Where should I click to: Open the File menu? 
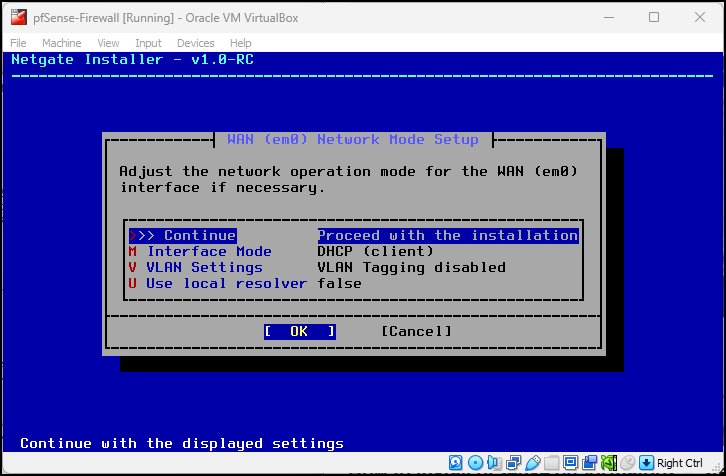click(x=18, y=43)
